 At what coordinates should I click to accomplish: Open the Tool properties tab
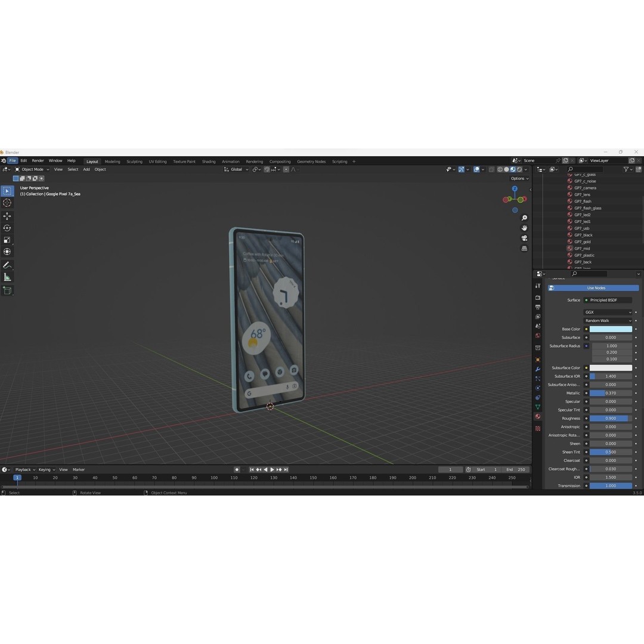pos(538,286)
